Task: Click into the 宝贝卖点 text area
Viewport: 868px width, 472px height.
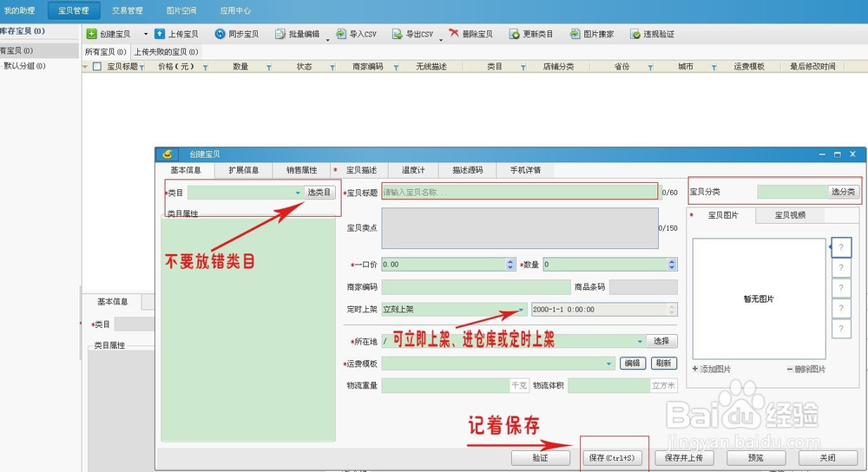Action: [x=520, y=228]
